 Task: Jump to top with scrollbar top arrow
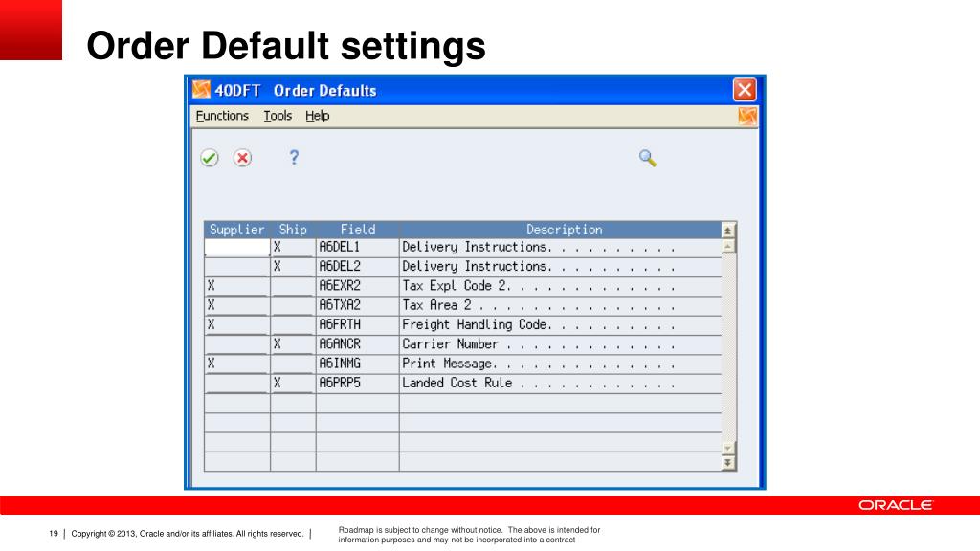click(x=727, y=231)
